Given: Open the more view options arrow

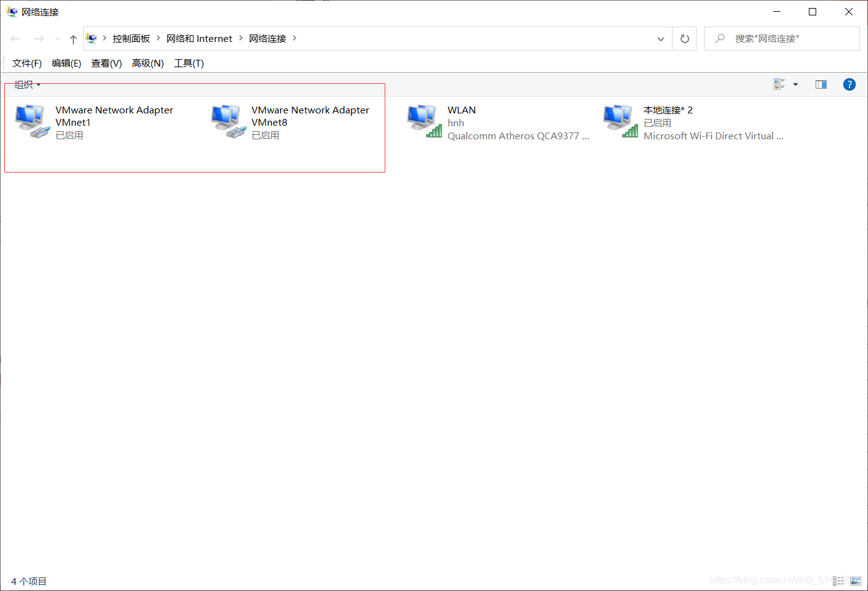Looking at the screenshot, I should [x=795, y=84].
